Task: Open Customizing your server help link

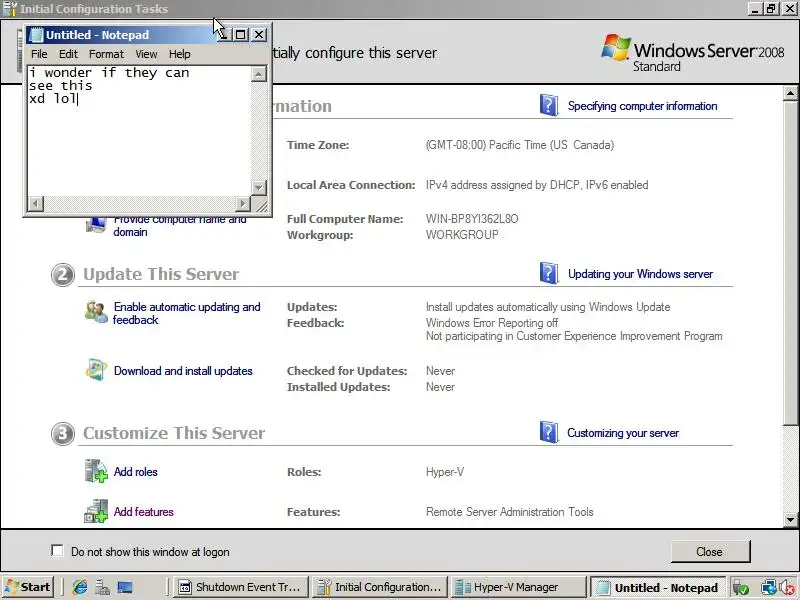Action: point(623,433)
